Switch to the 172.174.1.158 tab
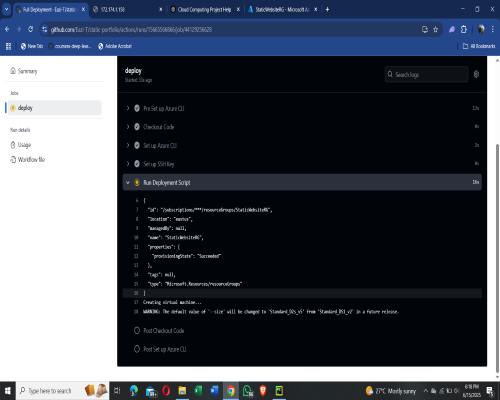Viewport: 500px width, 400px height. click(x=127, y=9)
